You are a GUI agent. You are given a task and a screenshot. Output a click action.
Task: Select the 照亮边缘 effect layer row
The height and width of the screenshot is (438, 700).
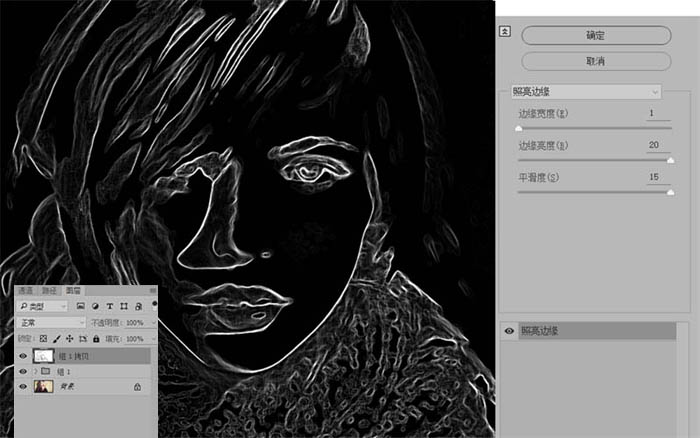597,331
